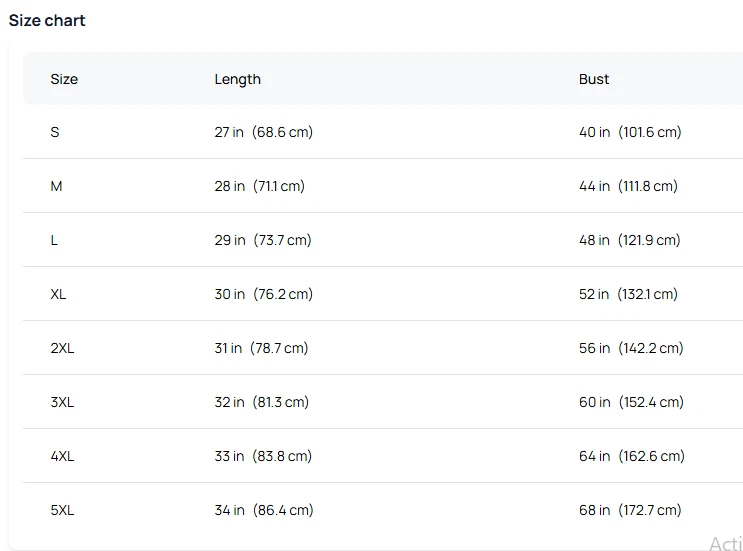The height and width of the screenshot is (551, 743).
Task: Click the 30 in (76.2 cm) length cell
Action: point(263,294)
